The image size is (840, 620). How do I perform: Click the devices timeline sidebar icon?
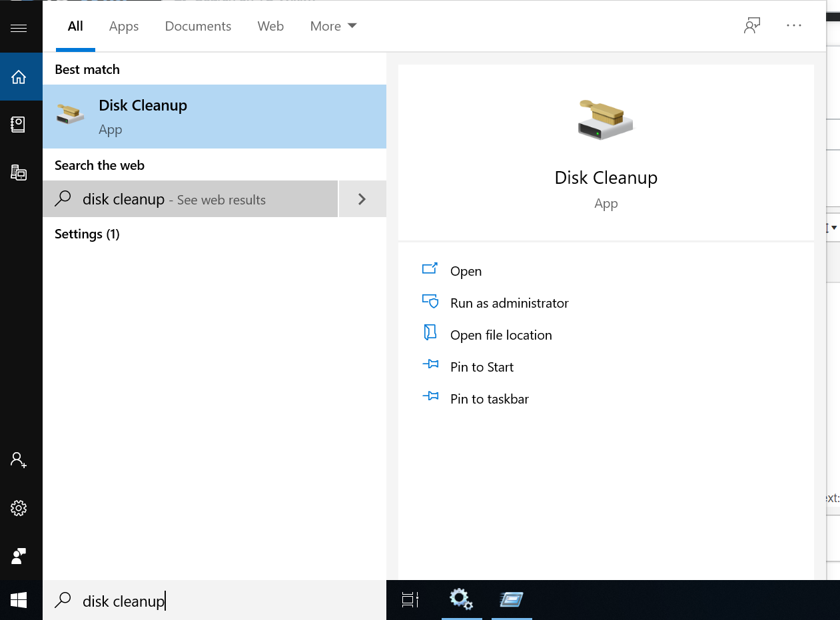[x=19, y=172]
